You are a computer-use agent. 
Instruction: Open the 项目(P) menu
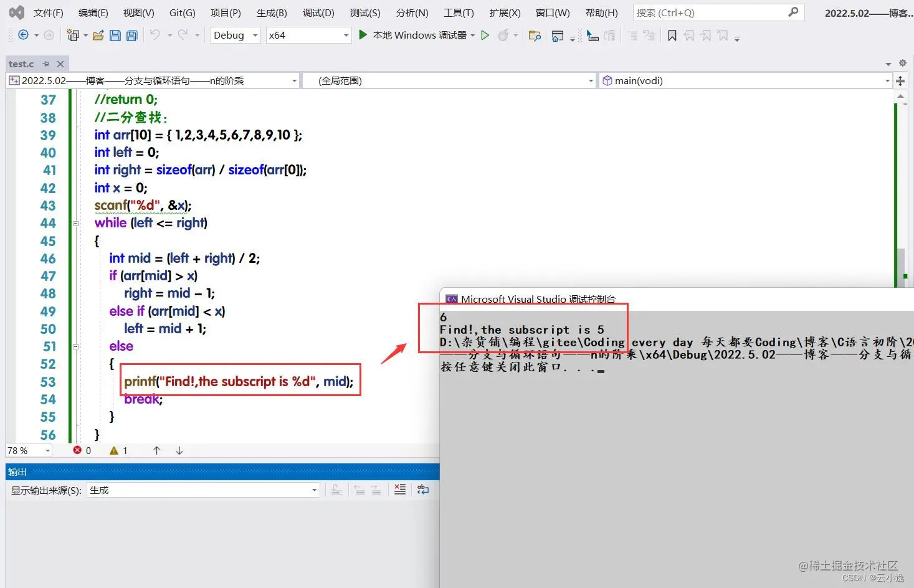click(x=226, y=12)
